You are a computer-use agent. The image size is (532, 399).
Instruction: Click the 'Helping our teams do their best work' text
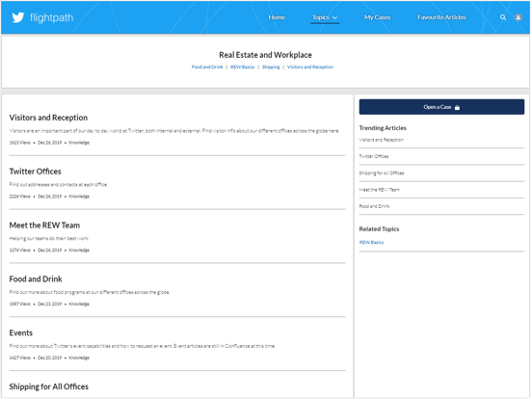49,238
